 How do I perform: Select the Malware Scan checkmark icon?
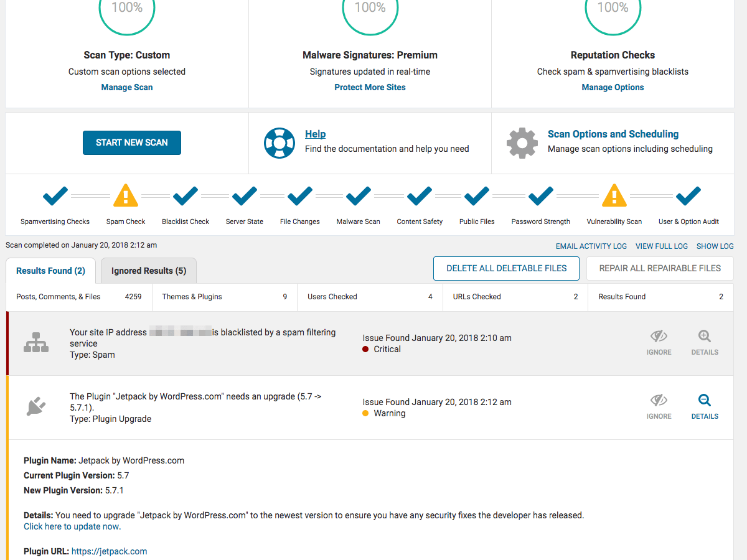pos(358,195)
